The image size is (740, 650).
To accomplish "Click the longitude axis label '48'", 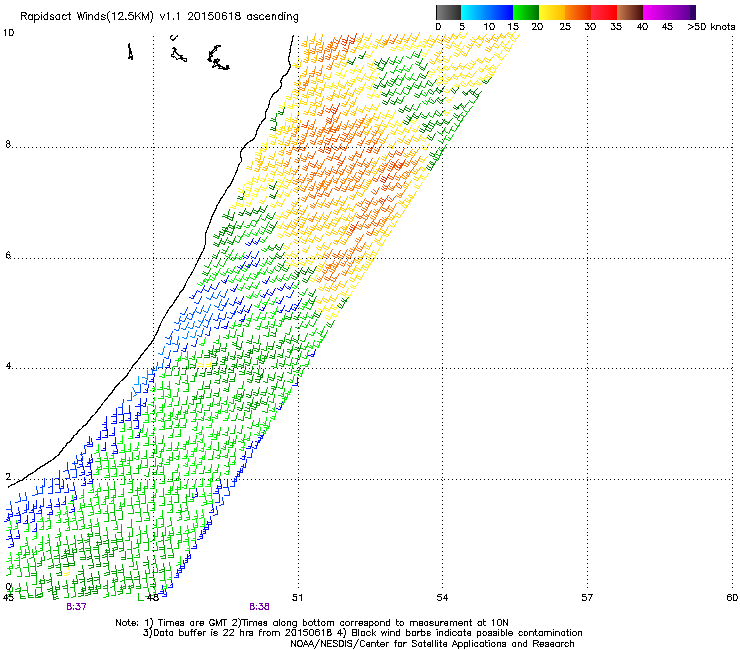I will pyautogui.click(x=152, y=598).
